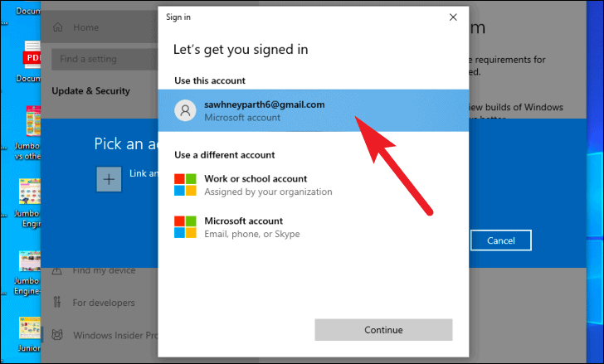Click the Windows Insider Program cat icon
Image resolution: width=604 pixels, height=364 pixels.
(57, 335)
